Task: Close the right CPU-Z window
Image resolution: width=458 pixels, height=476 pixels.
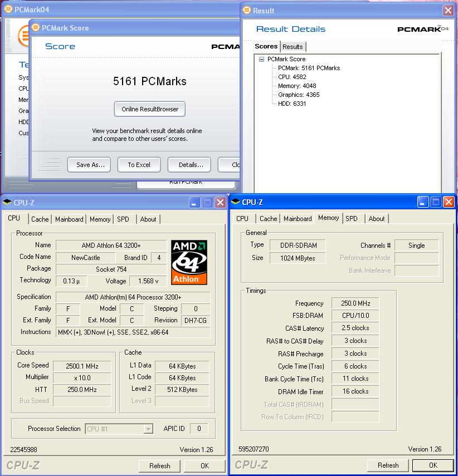Action: [x=449, y=202]
